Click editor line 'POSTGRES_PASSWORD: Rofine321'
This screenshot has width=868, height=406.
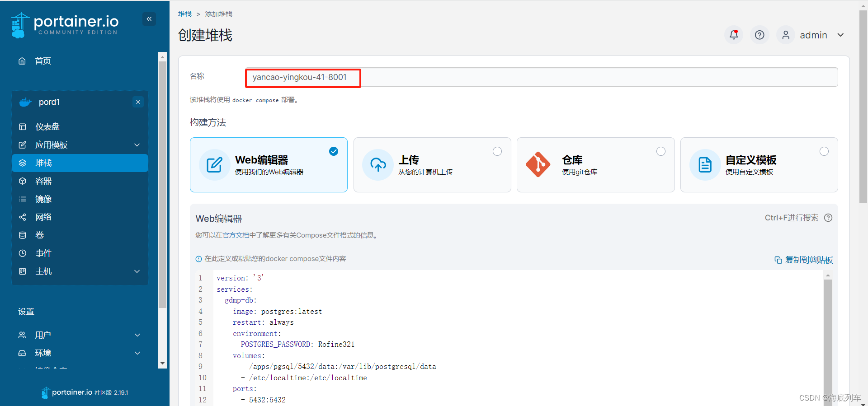[x=297, y=345]
